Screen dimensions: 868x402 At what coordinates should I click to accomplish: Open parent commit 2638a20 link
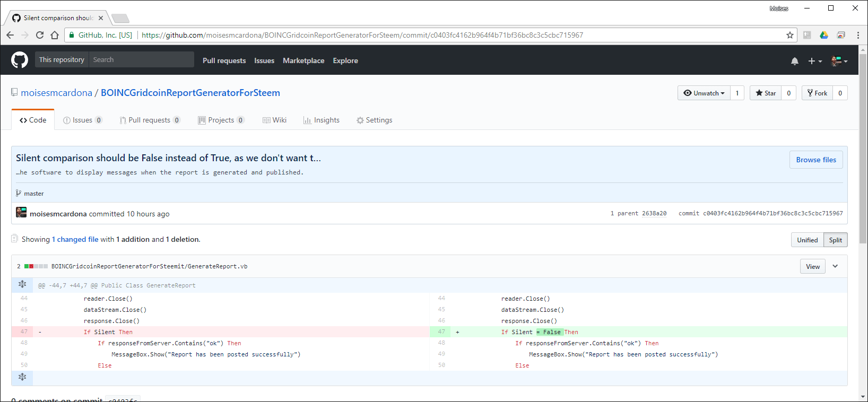pyautogui.click(x=654, y=214)
